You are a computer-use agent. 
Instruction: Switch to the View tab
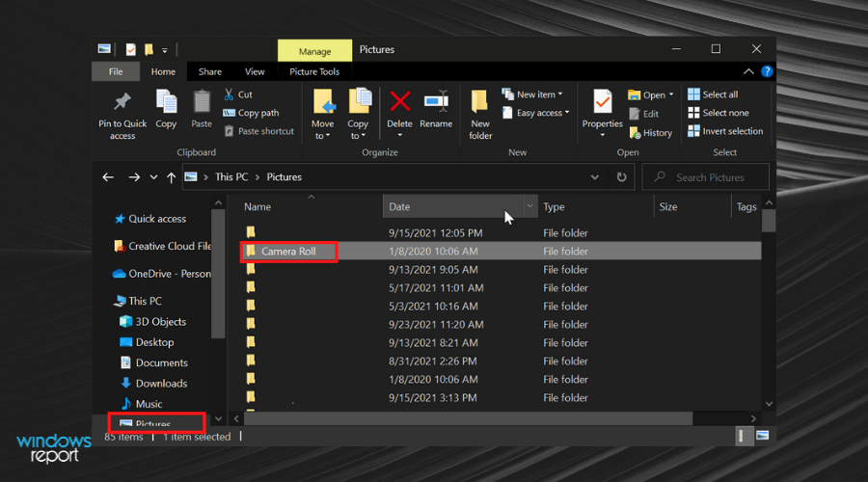[x=255, y=71]
